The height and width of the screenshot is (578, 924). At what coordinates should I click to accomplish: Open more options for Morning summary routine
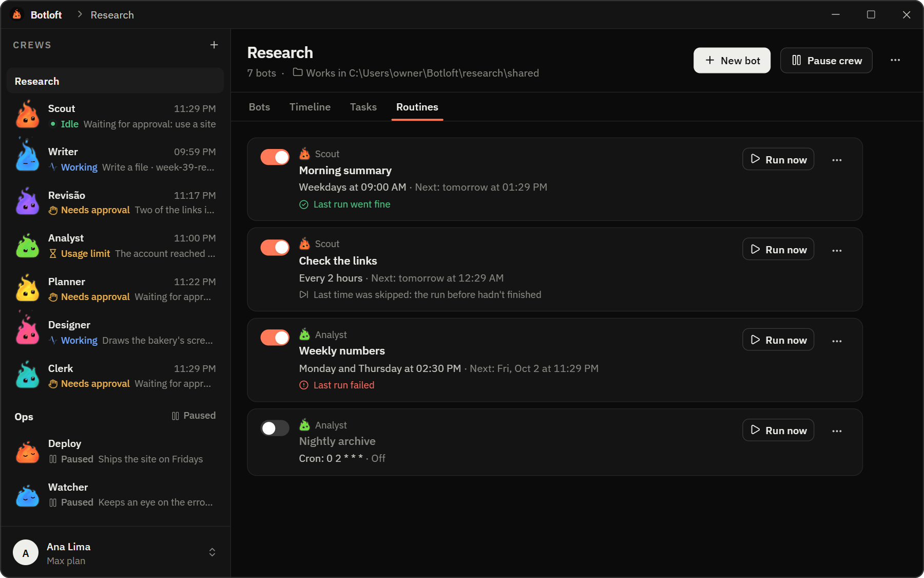pos(837,160)
